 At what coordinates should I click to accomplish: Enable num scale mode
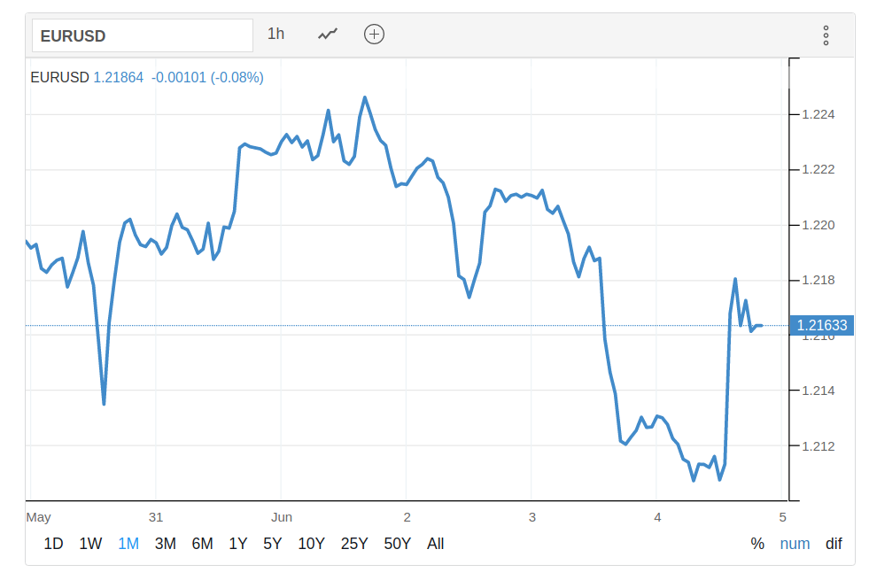pos(795,544)
